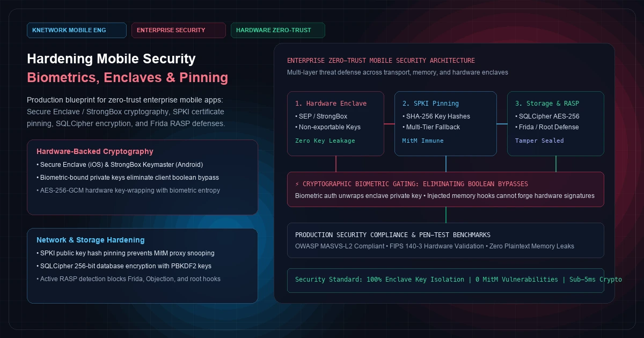Viewport: 644px width, 338px height.
Task: Click the MitM Immune label
Action: (x=423, y=141)
